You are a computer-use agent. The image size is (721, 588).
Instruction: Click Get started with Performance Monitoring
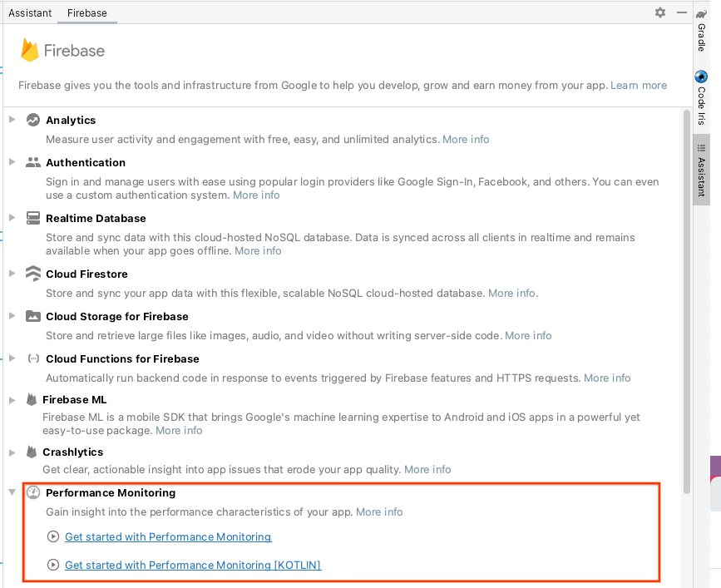167,536
